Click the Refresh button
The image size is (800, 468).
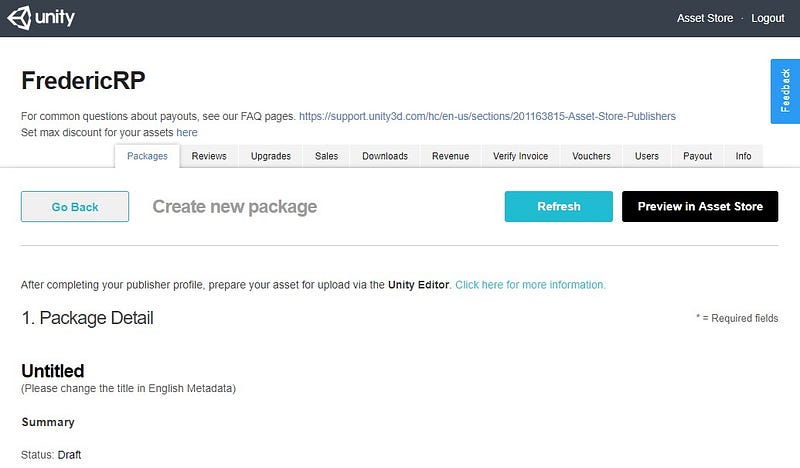[x=559, y=207]
